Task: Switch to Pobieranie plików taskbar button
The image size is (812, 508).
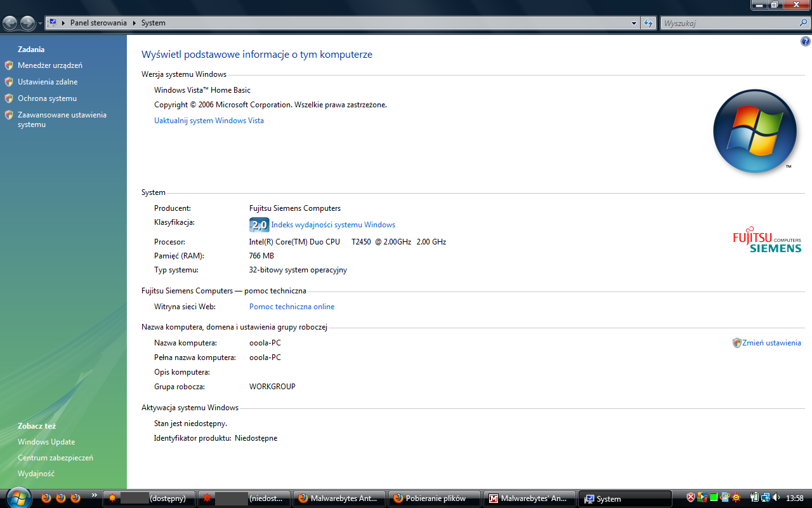Action: (435, 498)
